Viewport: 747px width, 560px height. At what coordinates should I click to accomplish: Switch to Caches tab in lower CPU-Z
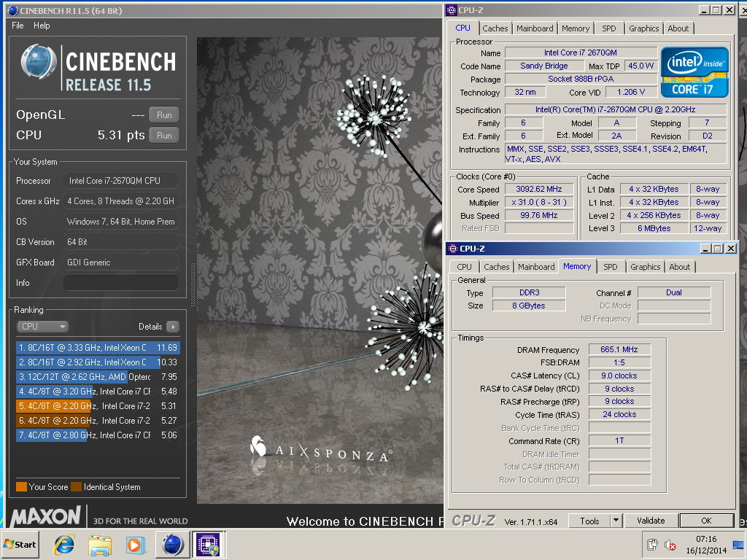coord(496,267)
